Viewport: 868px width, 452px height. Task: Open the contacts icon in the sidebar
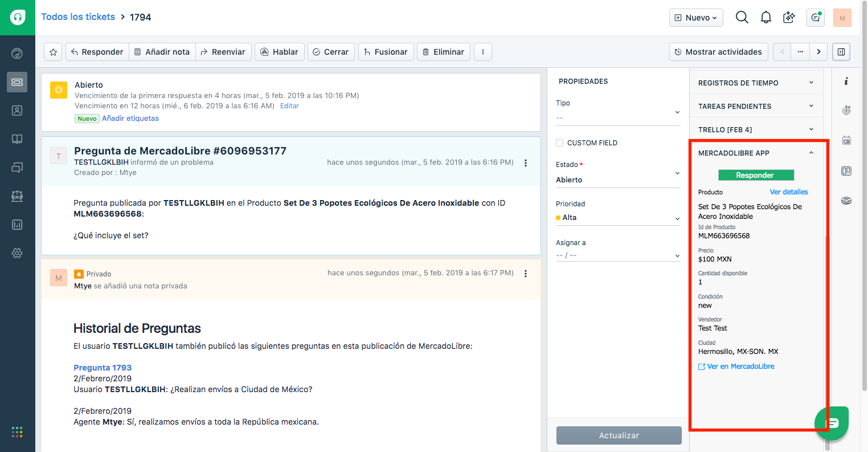click(17, 111)
